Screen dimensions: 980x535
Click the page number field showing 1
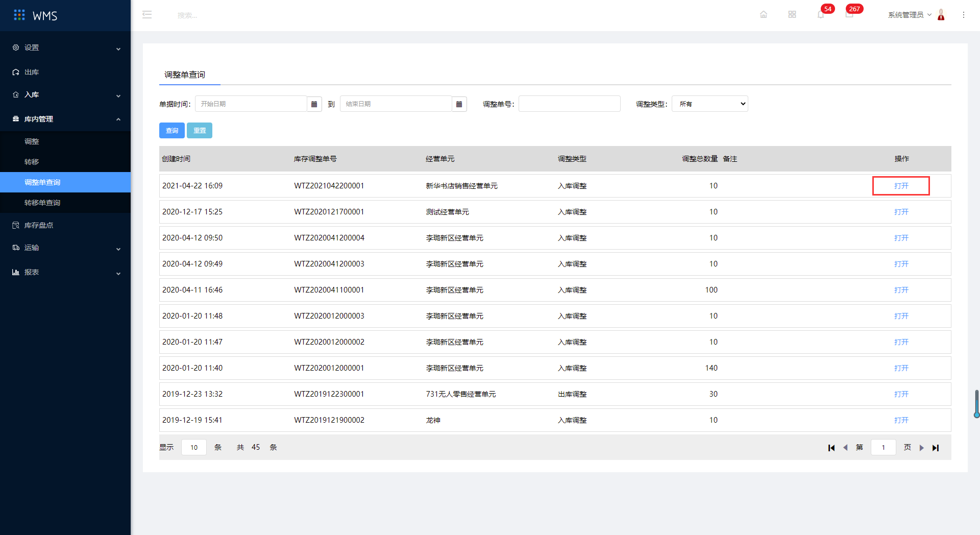[x=884, y=447]
